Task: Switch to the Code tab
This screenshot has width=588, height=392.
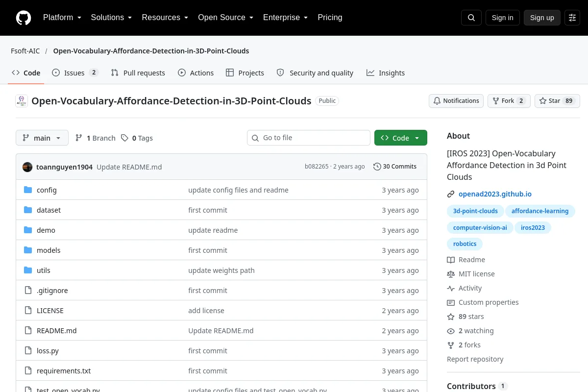Action: [26, 73]
